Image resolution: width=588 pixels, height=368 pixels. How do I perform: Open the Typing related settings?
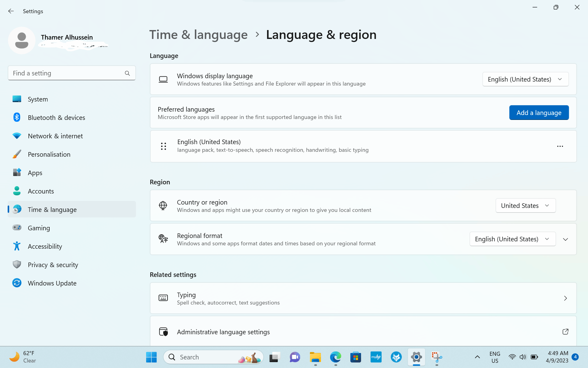click(363, 298)
